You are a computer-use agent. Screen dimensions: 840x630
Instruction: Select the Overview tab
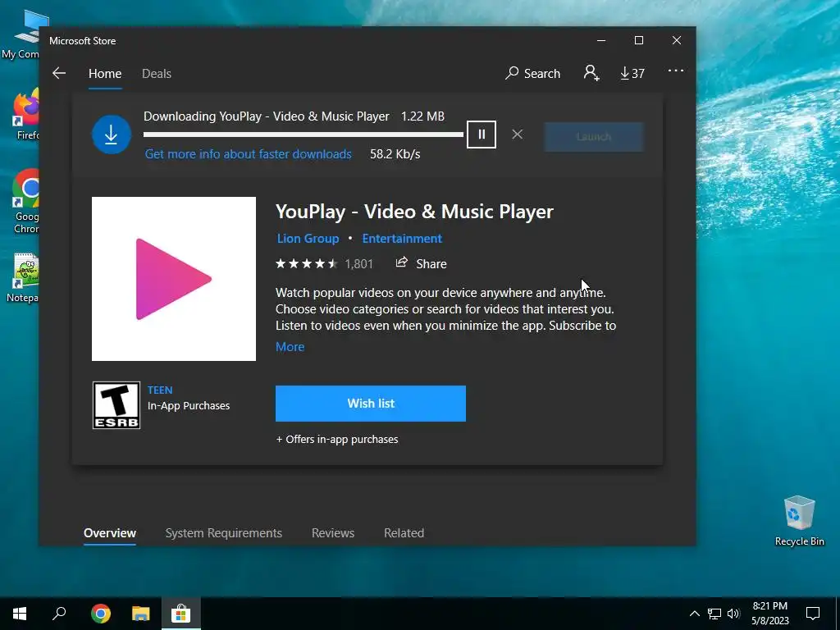[x=110, y=533]
